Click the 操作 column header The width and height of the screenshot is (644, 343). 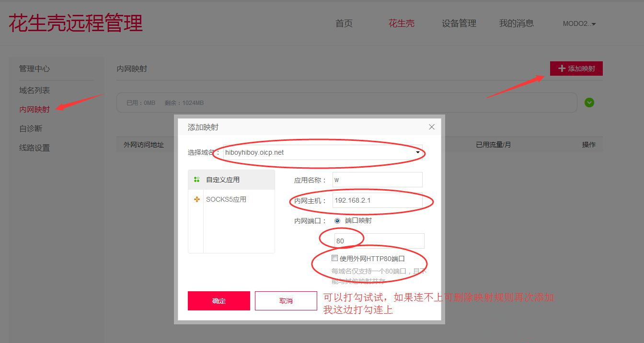pyautogui.click(x=589, y=145)
